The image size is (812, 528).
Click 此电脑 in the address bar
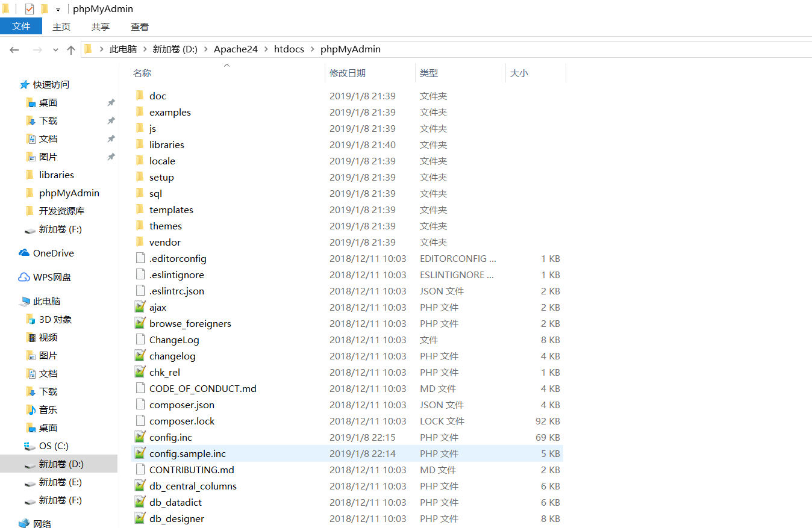(x=123, y=49)
